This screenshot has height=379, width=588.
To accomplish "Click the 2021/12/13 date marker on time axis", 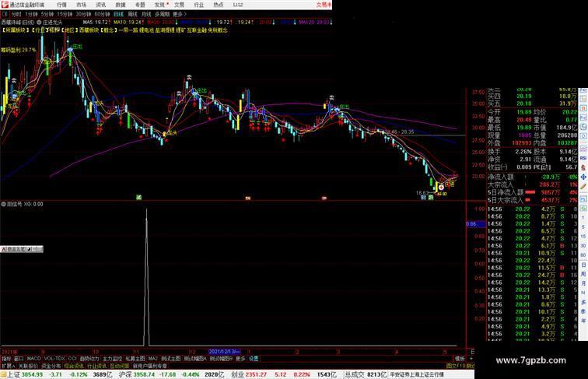I will click(224, 352).
